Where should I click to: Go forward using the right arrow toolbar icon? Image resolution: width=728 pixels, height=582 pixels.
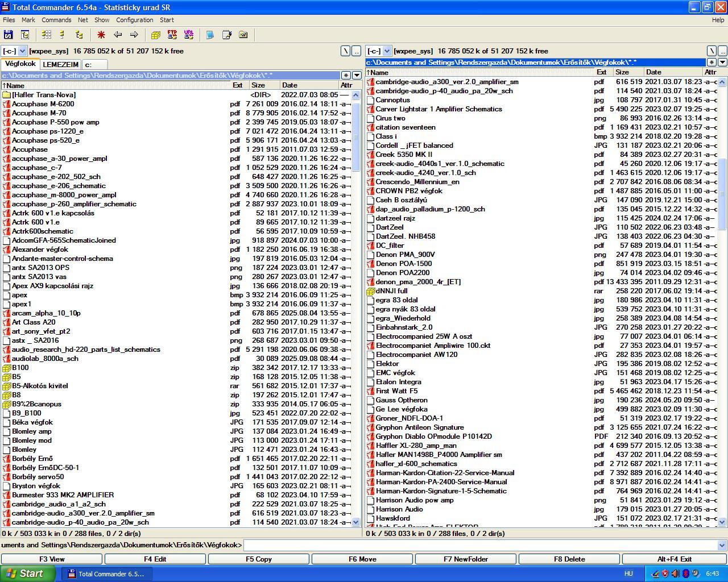click(134, 35)
